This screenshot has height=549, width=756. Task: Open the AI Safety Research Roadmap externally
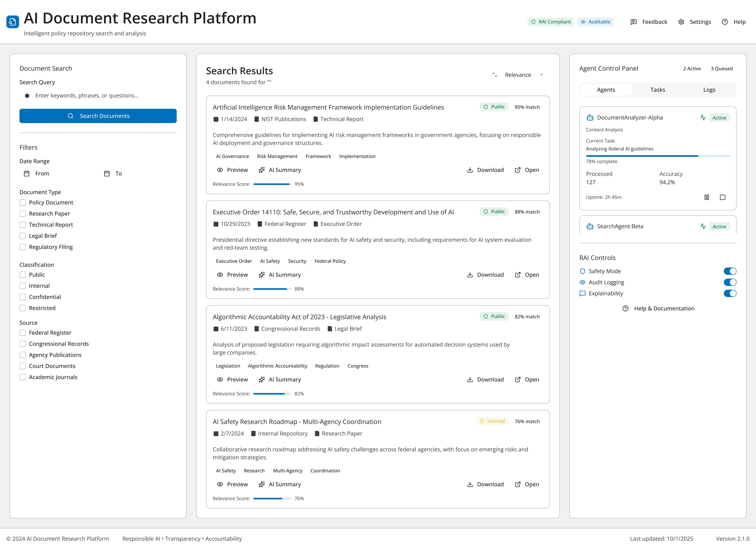tap(527, 484)
